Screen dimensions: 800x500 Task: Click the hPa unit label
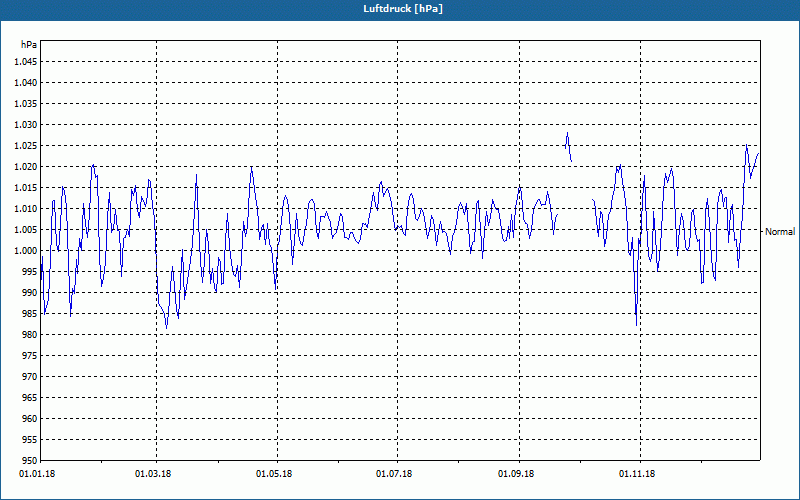29,44
